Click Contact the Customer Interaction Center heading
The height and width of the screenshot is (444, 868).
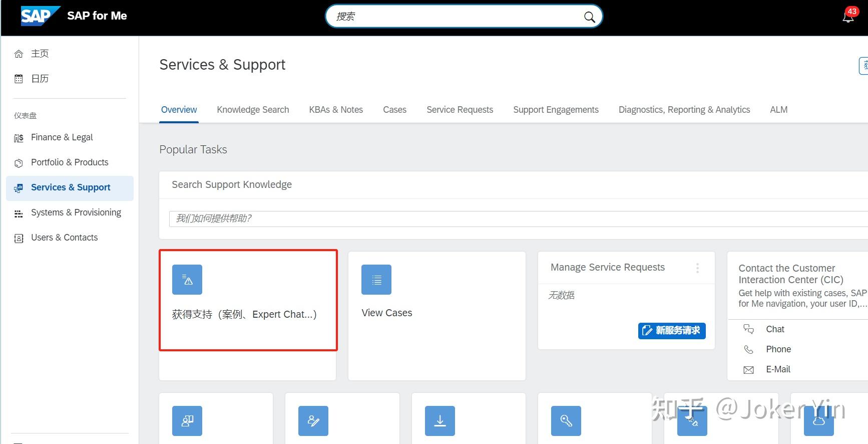pyautogui.click(x=791, y=274)
